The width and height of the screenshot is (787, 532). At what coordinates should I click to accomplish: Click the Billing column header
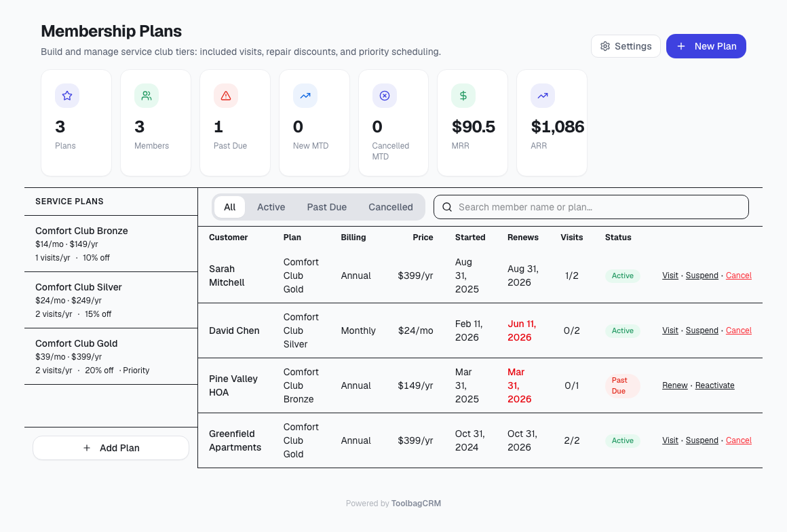pos(353,237)
